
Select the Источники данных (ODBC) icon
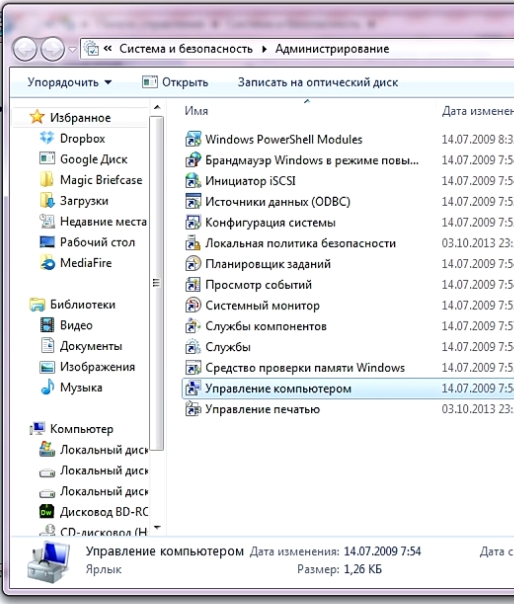[x=193, y=201]
